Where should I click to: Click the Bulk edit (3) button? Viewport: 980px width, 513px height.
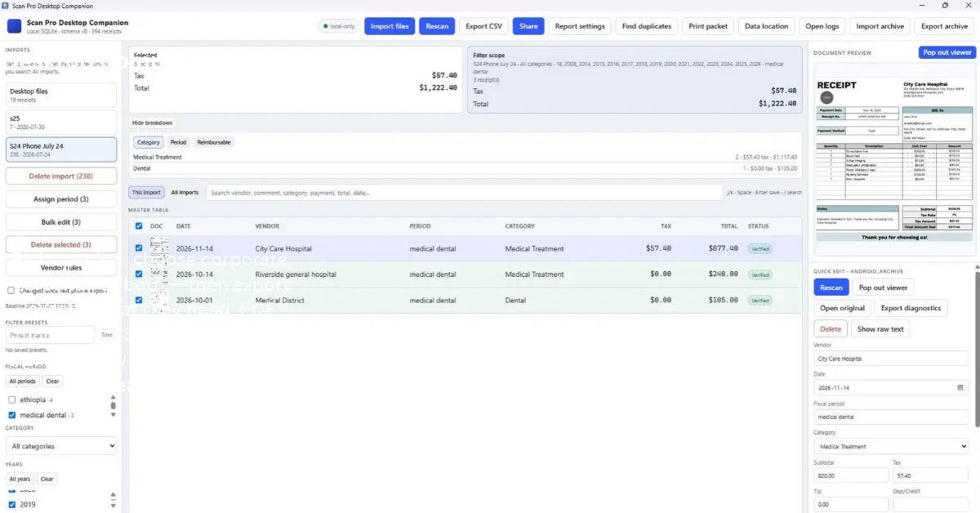point(61,221)
